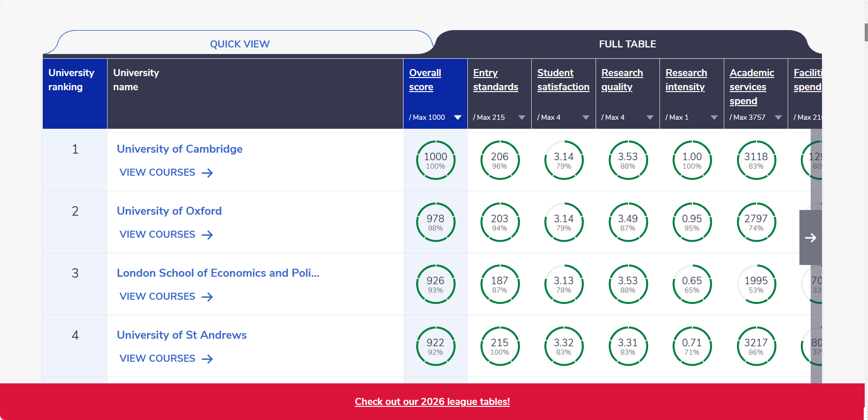
Task: Expand the Research intensity Max 1 dropdown arrow
Action: pos(714,117)
